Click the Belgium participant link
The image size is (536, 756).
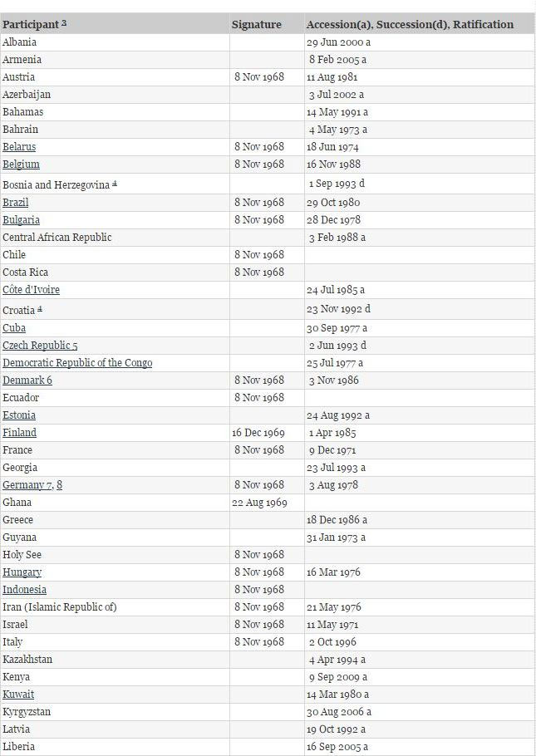(21, 164)
